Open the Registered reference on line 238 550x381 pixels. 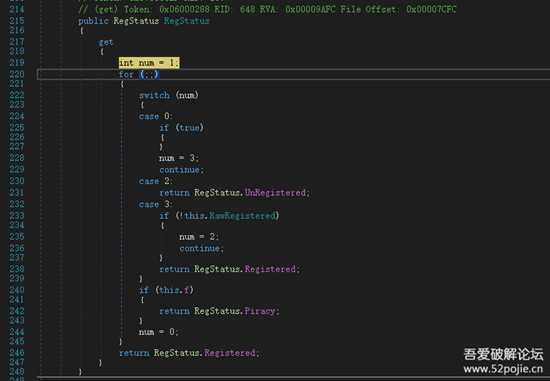pos(270,269)
